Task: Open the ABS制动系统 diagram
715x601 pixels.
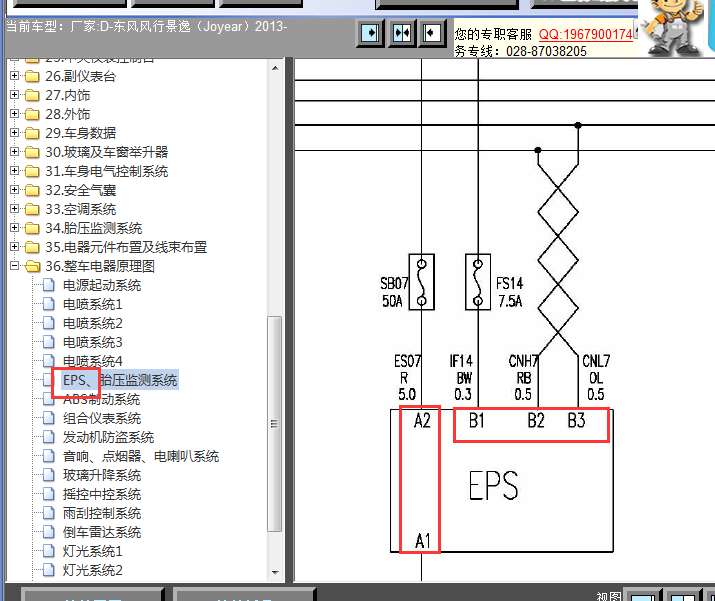Action: [102, 399]
